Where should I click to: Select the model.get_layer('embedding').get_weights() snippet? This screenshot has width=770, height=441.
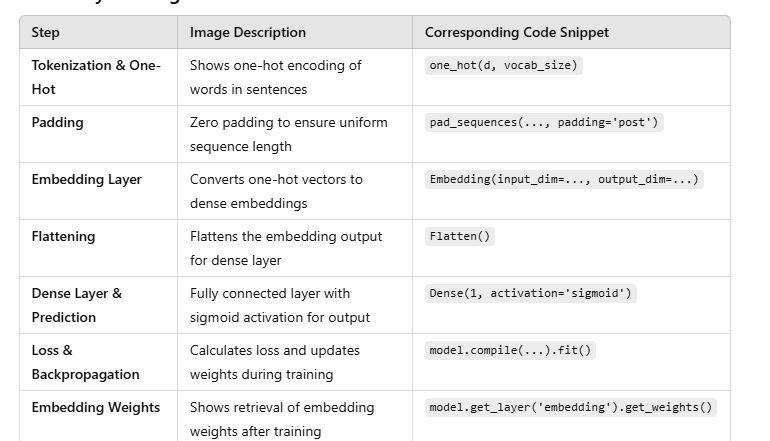[571, 407]
